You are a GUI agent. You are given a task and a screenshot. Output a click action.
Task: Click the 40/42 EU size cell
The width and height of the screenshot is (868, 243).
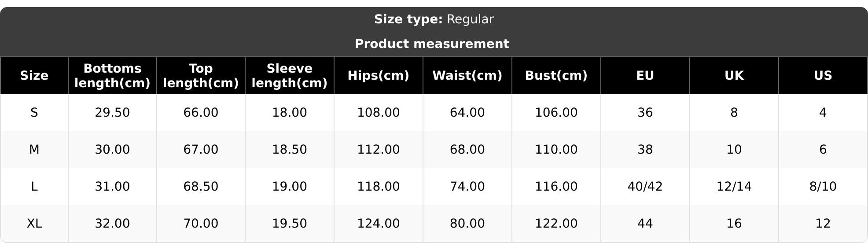coord(645,187)
